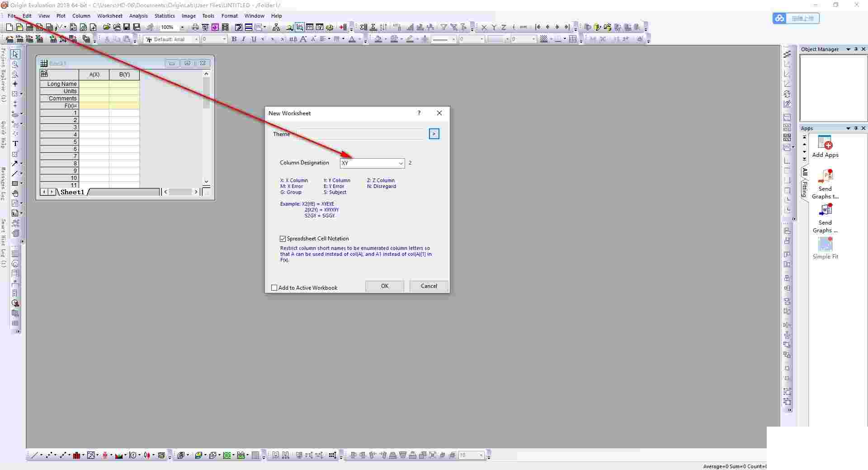The width and height of the screenshot is (868, 470).
Task: Select the Line drawing tool
Action: 15,174
